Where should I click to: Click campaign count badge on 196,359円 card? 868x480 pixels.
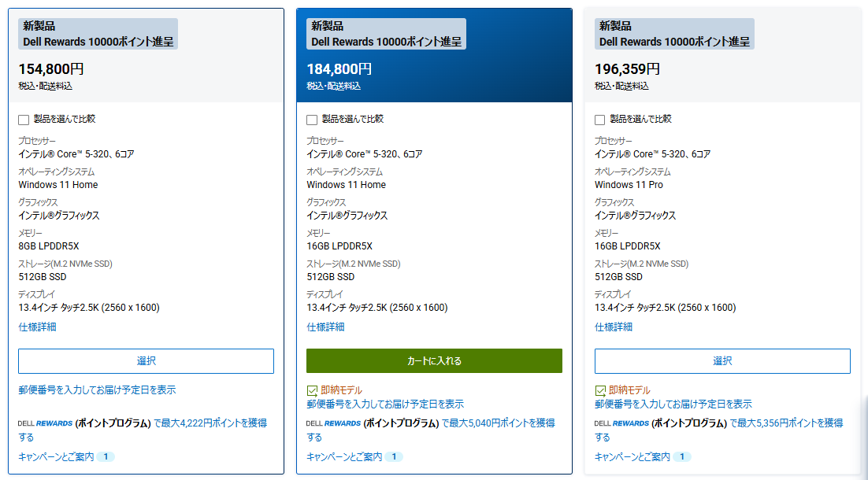pos(682,456)
